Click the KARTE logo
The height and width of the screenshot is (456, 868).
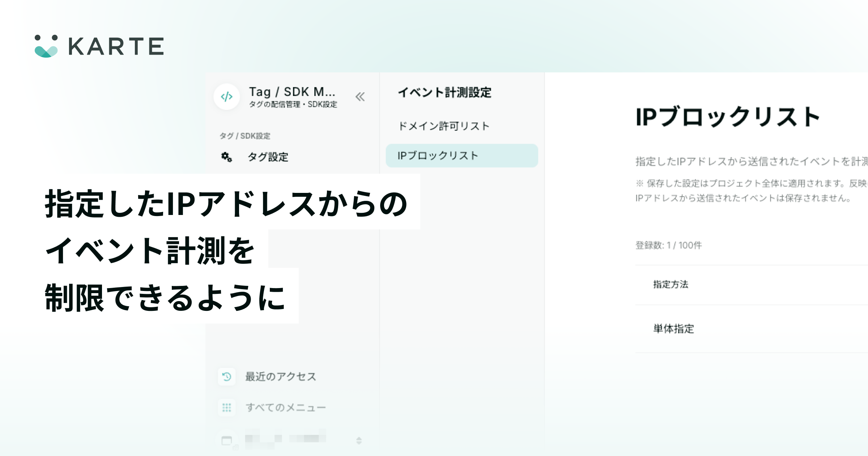(99, 46)
